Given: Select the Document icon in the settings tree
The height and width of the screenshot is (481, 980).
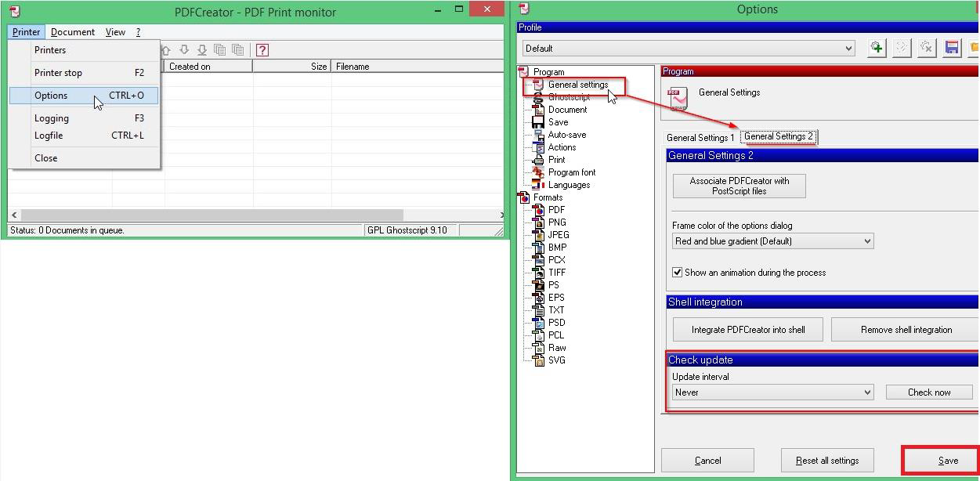Looking at the screenshot, I should pos(538,110).
